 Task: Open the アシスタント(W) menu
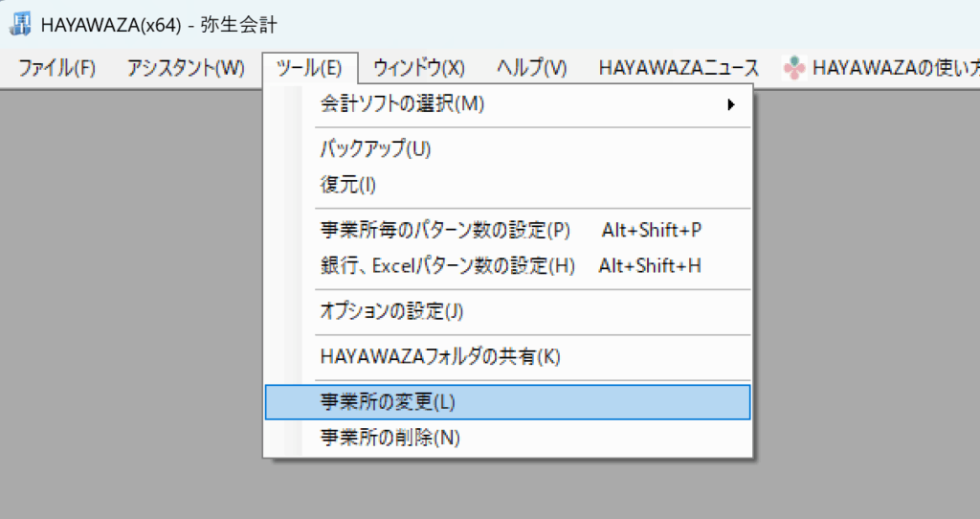click(x=186, y=68)
